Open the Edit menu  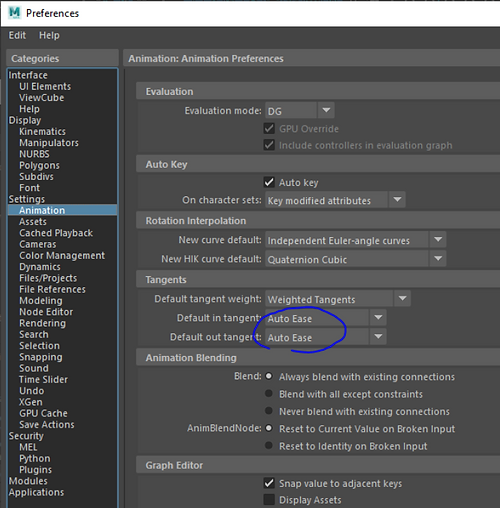pyautogui.click(x=17, y=35)
